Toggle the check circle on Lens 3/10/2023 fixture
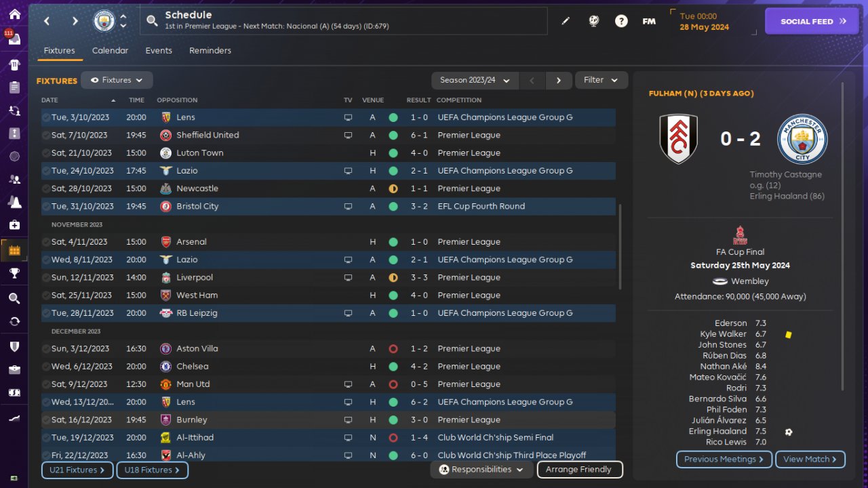868x488 pixels. click(46, 117)
